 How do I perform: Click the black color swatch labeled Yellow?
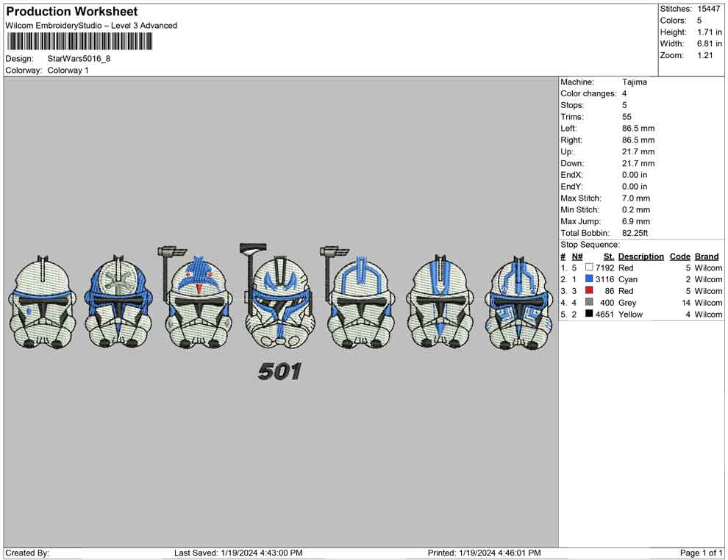[589, 314]
